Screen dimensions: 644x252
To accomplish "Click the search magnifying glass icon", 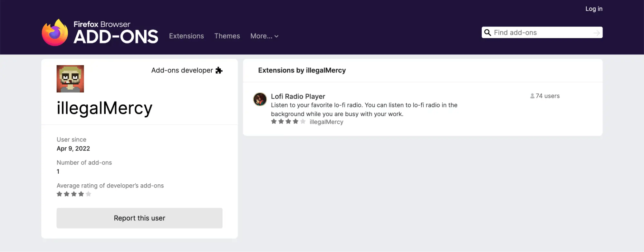I will (x=487, y=32).
